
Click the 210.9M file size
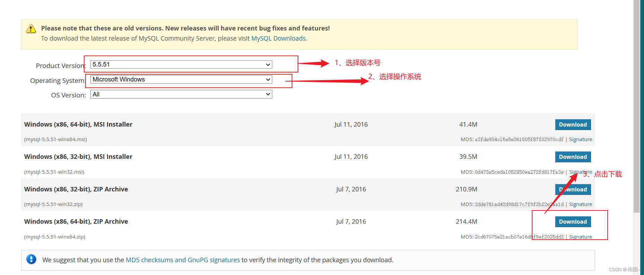[467, 189]
